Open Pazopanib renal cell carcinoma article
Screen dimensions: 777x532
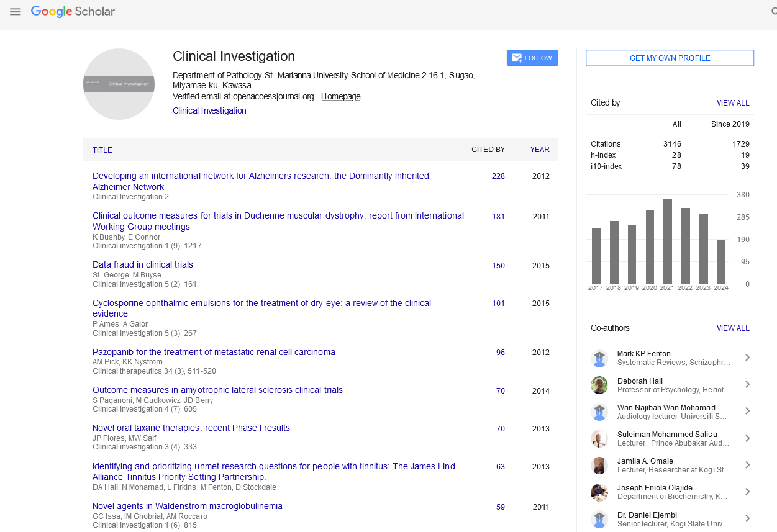point(214,352)
